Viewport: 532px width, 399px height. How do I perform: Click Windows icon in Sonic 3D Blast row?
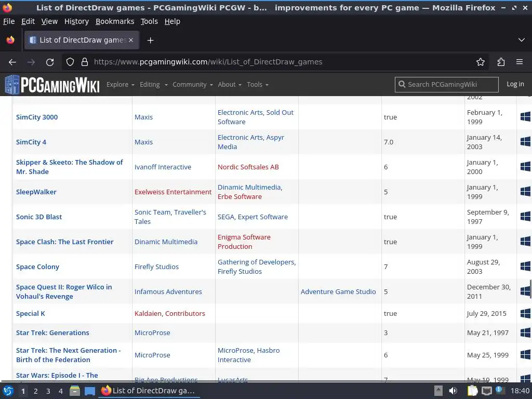click(526, 217)
